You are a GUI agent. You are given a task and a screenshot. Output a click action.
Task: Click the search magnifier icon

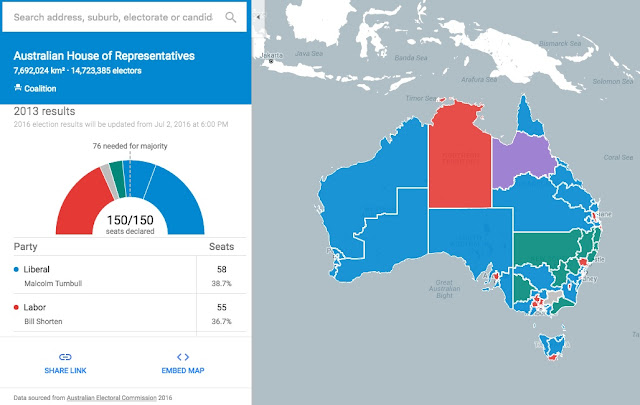coord(231,17)
